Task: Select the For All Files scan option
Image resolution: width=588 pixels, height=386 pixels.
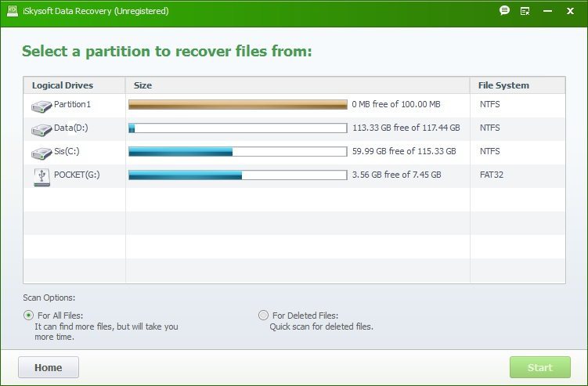Action: click(28, 315)
